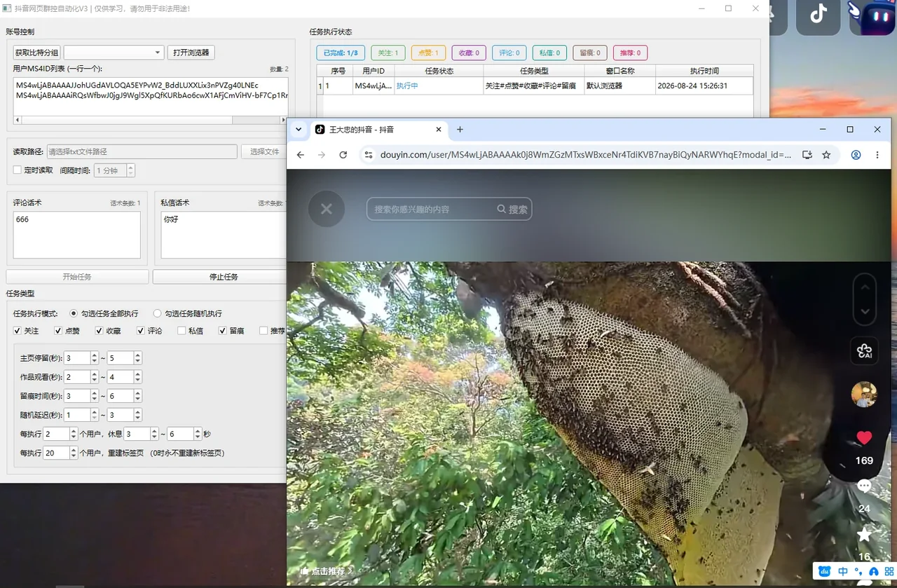Click the 推荐: 0 status tag
897x588 pixels.
631,53
